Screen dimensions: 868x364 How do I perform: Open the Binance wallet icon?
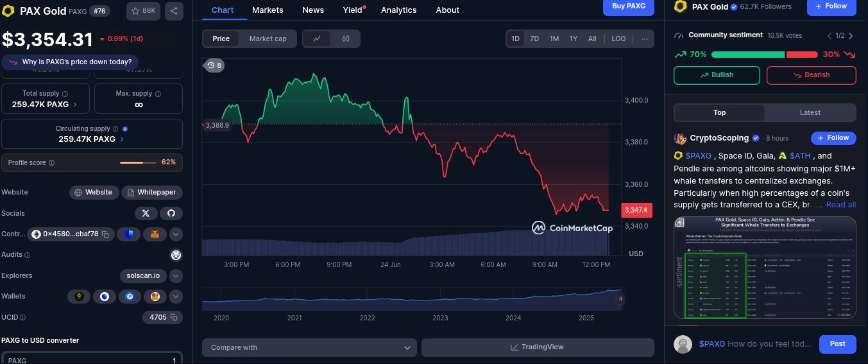coord(80,297)
